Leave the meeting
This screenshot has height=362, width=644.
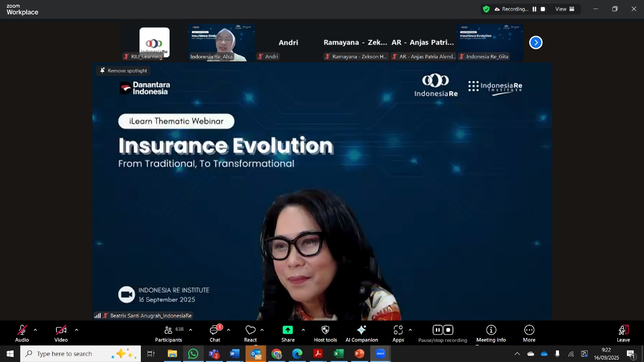click(x=623, y=333)
